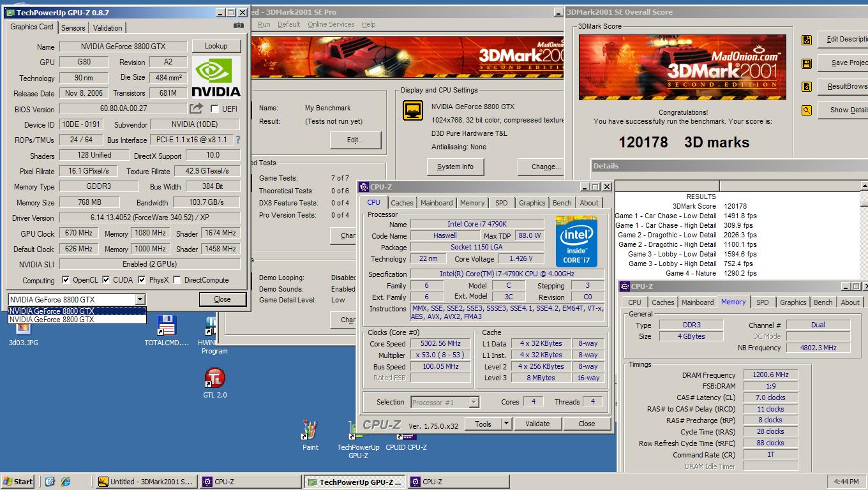Open the Windows Start menu
Image resolution: width=868 pixels, height=490 pixels.
point(18,482)
